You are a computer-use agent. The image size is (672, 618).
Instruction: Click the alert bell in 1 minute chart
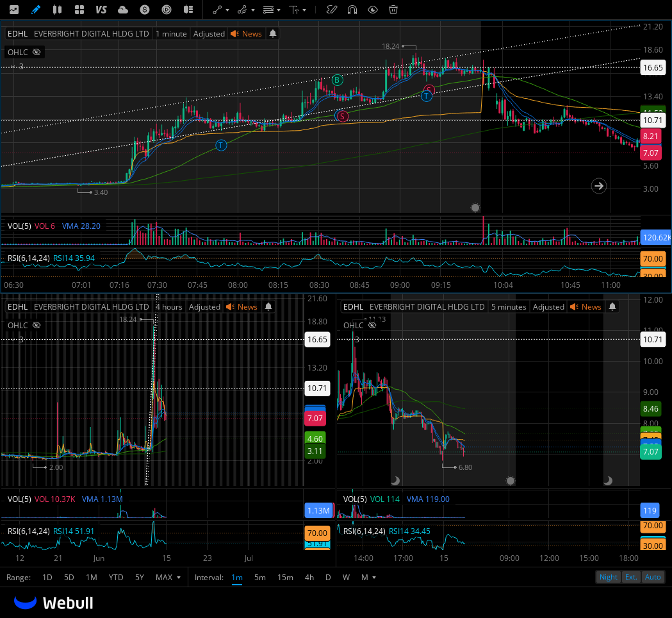tap(272, 33)
